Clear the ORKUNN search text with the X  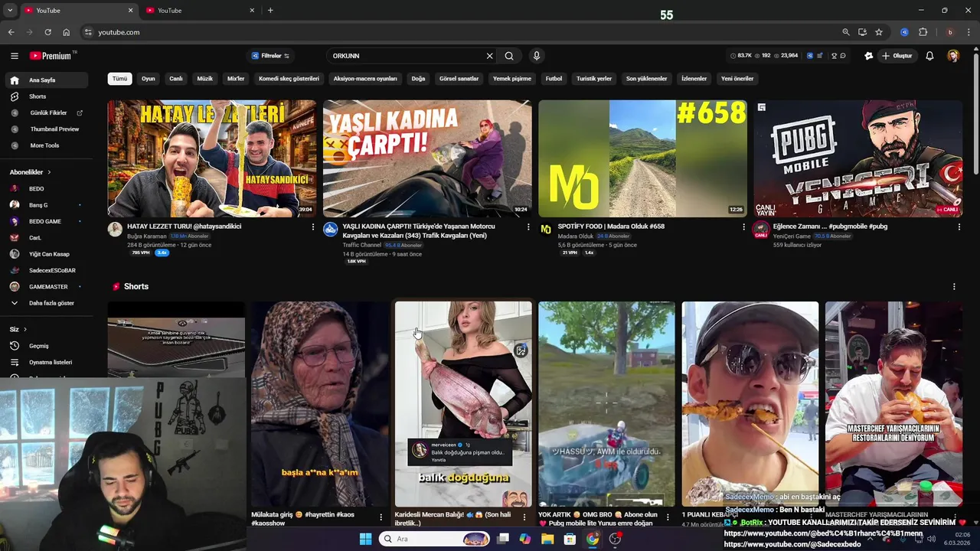(490, 56)
